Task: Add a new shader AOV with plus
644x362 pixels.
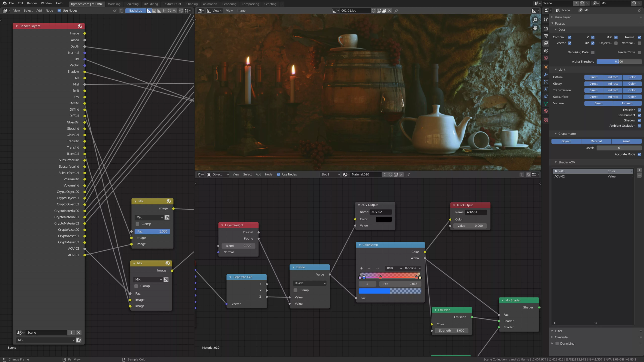Action: pyautogui.click(x=639, y=170)
